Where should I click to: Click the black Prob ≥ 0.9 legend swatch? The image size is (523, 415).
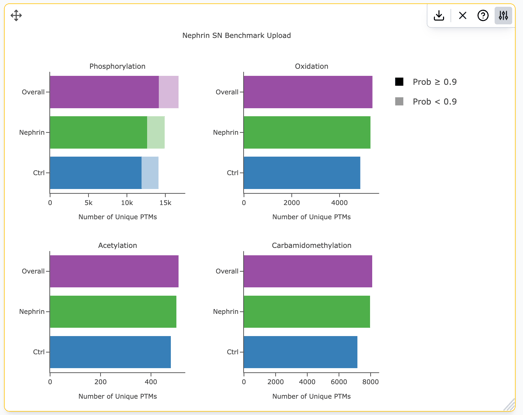399,82
